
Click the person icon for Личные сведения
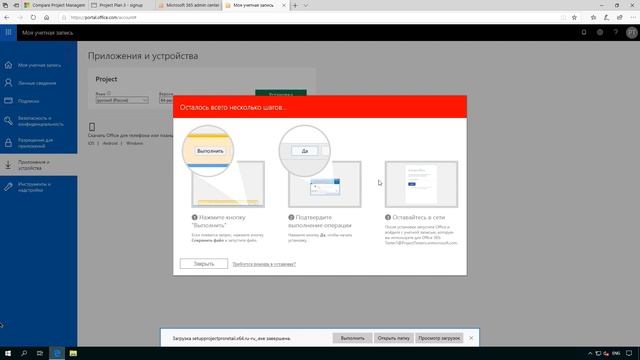8,83
